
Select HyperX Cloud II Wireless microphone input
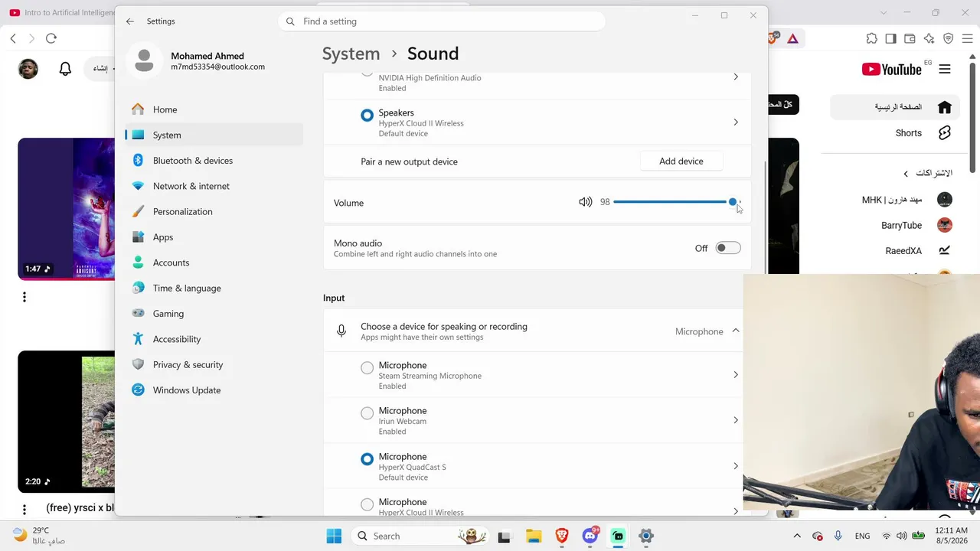pos(367,504)
